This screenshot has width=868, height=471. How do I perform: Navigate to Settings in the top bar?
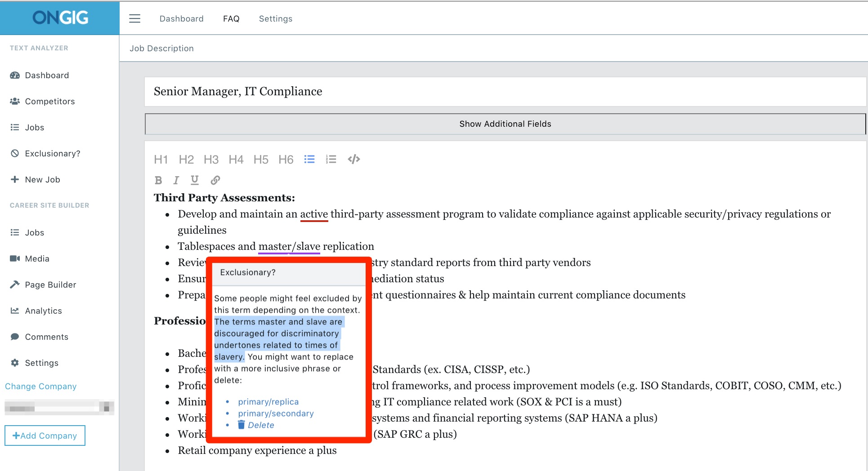[x=275, y=18]
